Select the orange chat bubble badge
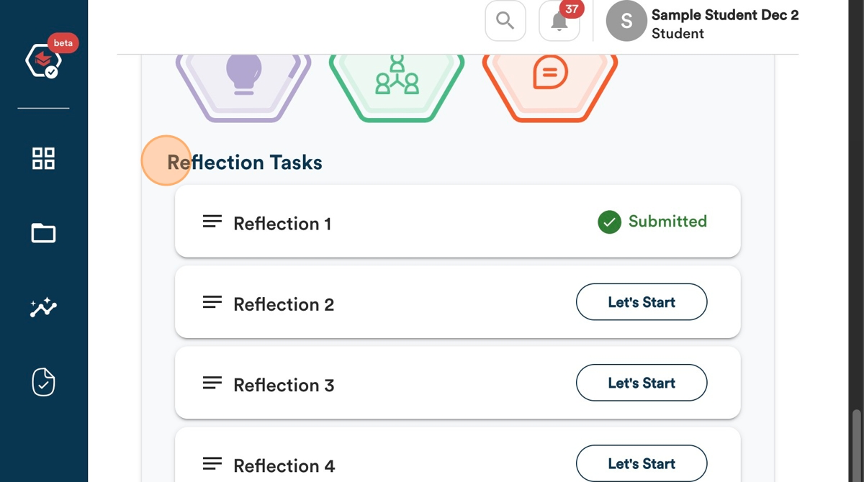 tap(550, 85)
